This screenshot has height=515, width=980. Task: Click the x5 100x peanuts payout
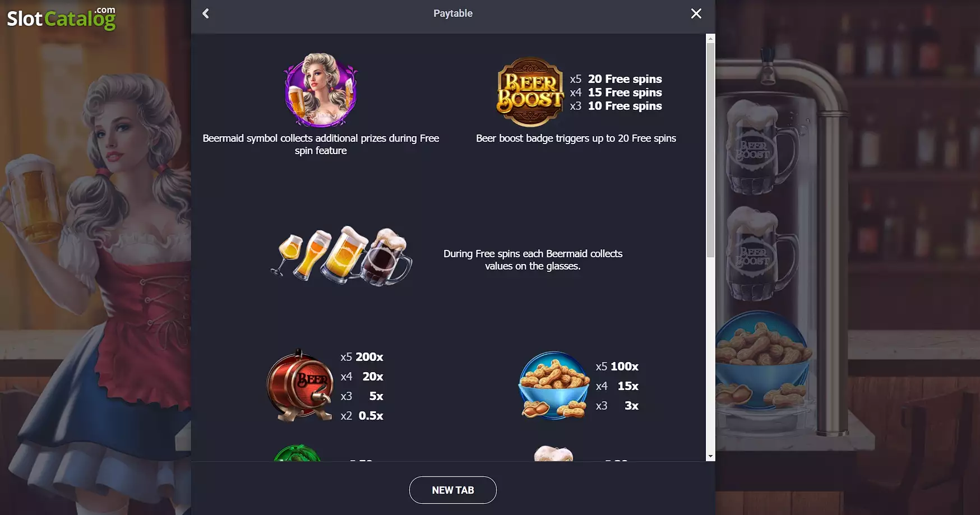tap(617, 366)
